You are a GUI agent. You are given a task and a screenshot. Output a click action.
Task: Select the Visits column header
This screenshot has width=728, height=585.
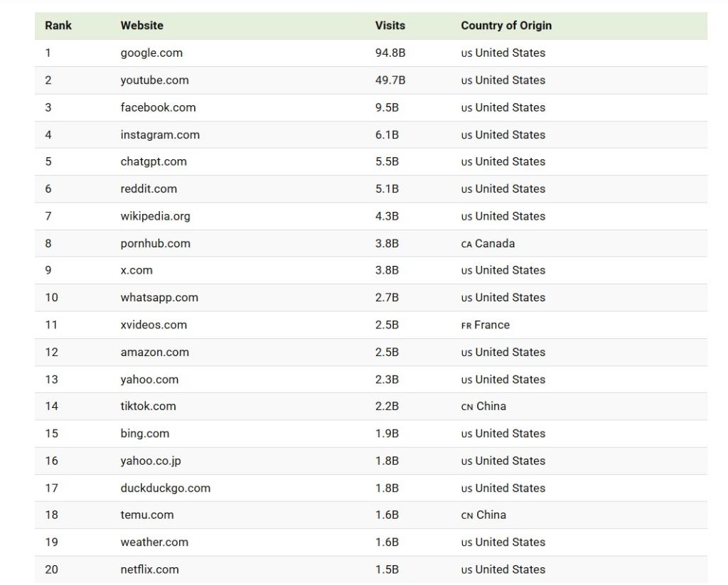point(390,26)
